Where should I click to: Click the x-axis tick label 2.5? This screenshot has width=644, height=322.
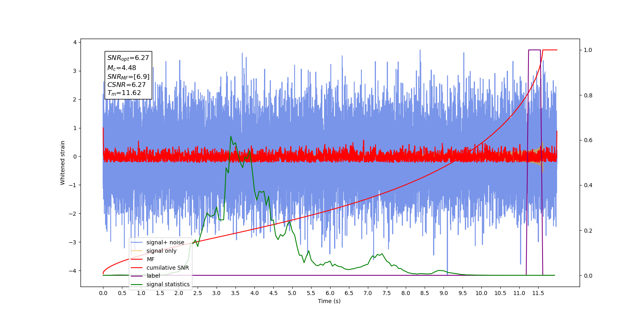pyautogui.click(x=198, y=293)
